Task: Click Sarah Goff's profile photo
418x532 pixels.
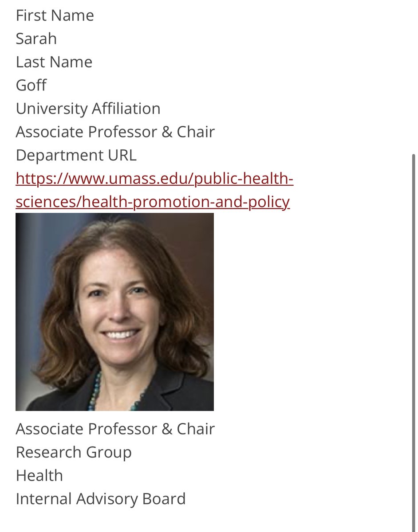Action: [x=114, y=312]
